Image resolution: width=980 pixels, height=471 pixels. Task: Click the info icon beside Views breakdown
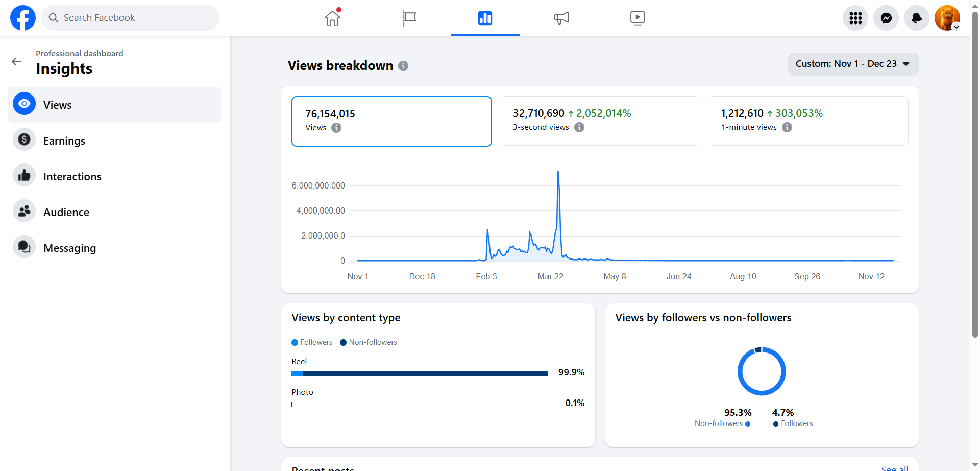pos(403,66)
